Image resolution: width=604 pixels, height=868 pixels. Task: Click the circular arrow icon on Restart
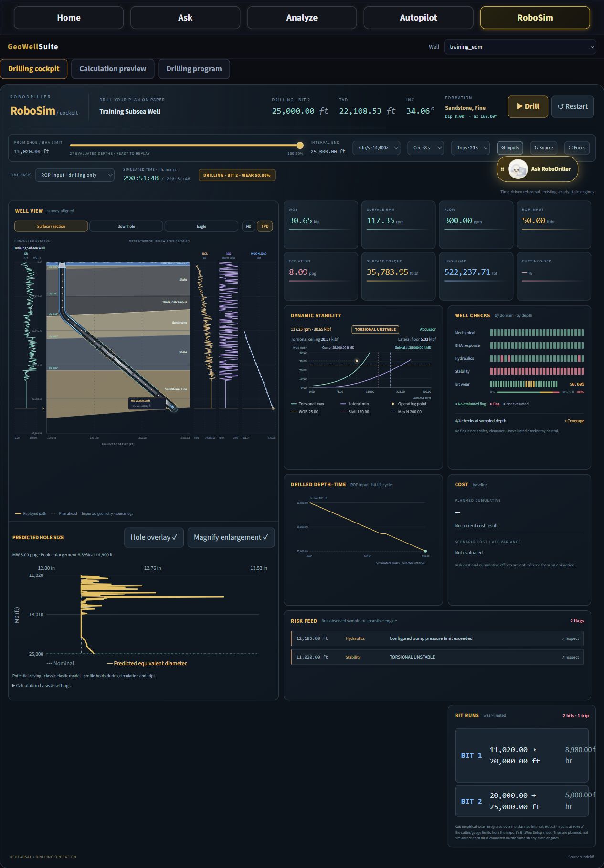click(561, 106)
